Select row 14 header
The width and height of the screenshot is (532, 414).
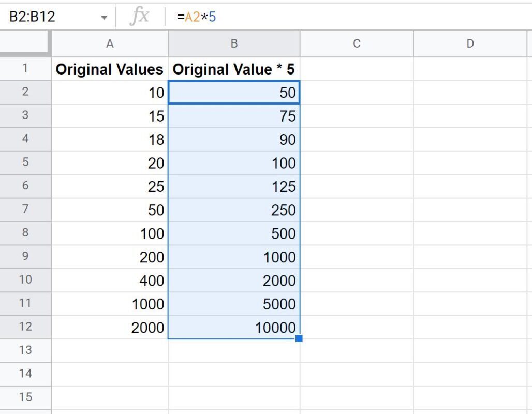25,374
